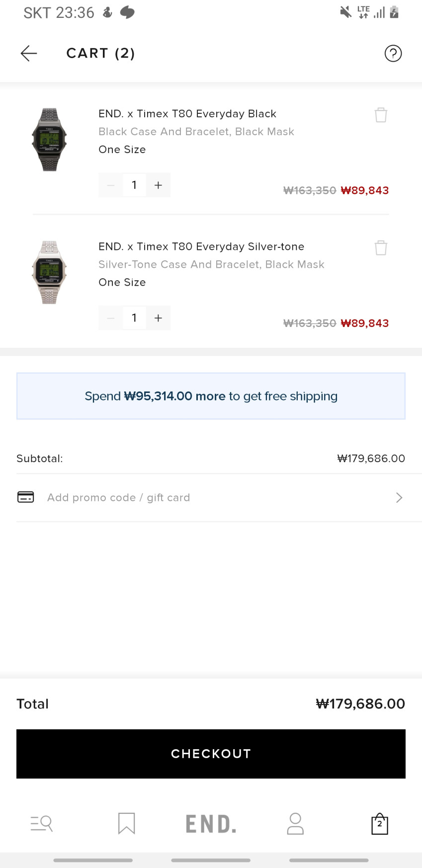Open the silver-tone Timex T80 thumbnail
This screenshot has width=422, height=868.
[49, 272]
